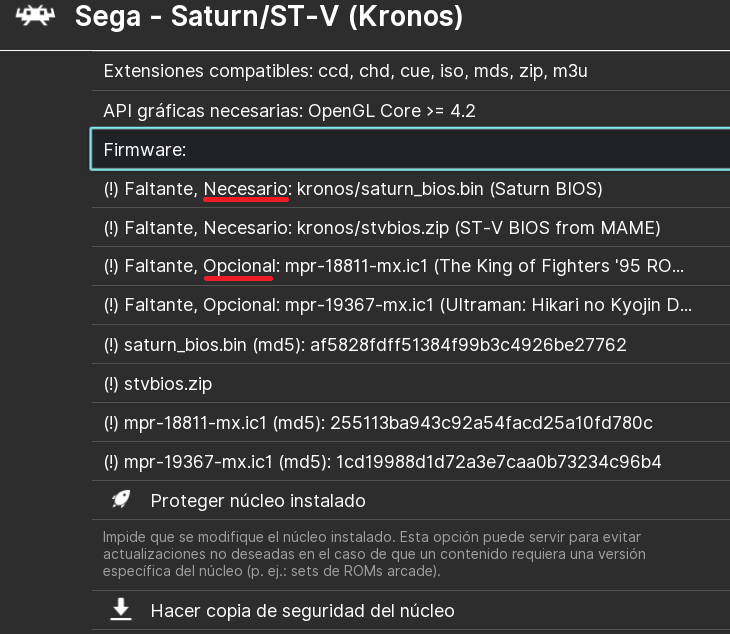
Task: Select the API gráficas necesarias row
Action: (x=289, y=111)
